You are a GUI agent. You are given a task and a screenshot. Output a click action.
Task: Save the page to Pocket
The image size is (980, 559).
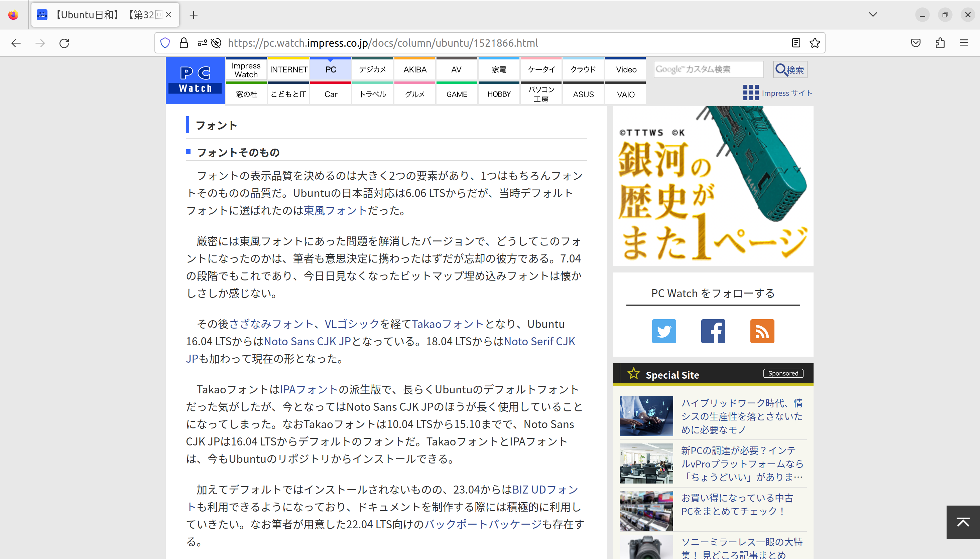(x=916, y=43)
